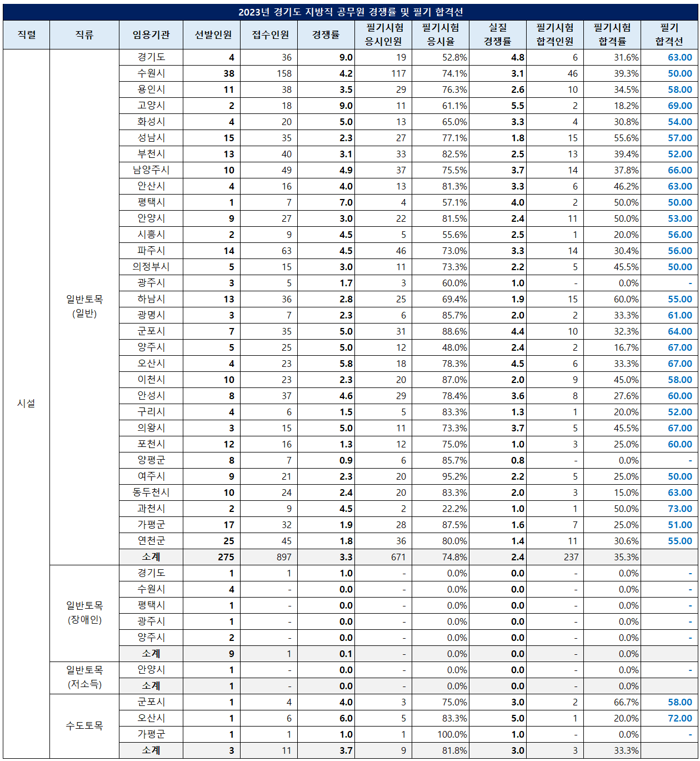Click 여주시's 응시율 value 95.2%
700x761 pixels.
(x=454, y=476)
